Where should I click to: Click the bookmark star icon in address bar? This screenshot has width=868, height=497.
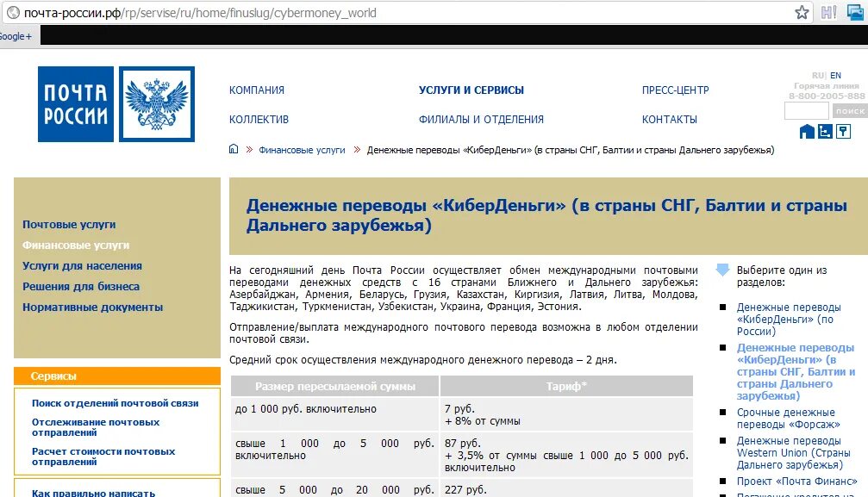pyautogui.click(x=801, y=12)
